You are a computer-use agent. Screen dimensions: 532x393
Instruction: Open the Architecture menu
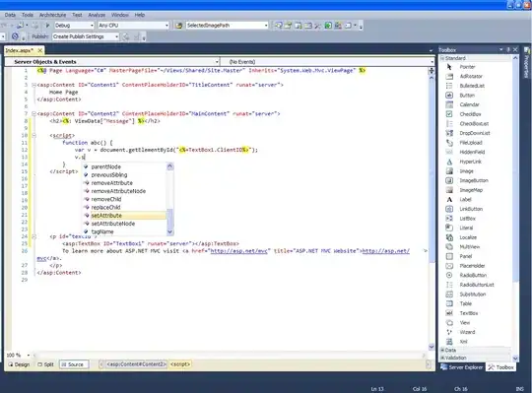(52, 15)
